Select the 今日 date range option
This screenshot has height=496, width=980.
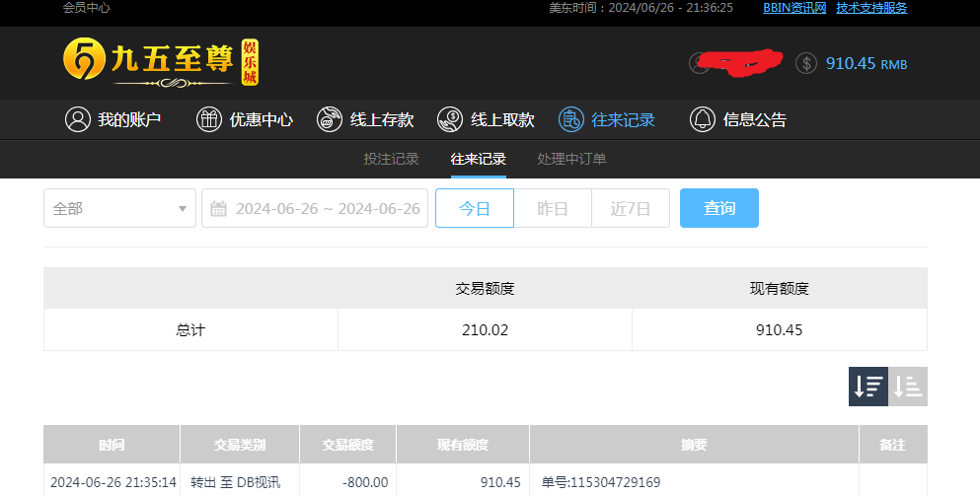point(475,208)
